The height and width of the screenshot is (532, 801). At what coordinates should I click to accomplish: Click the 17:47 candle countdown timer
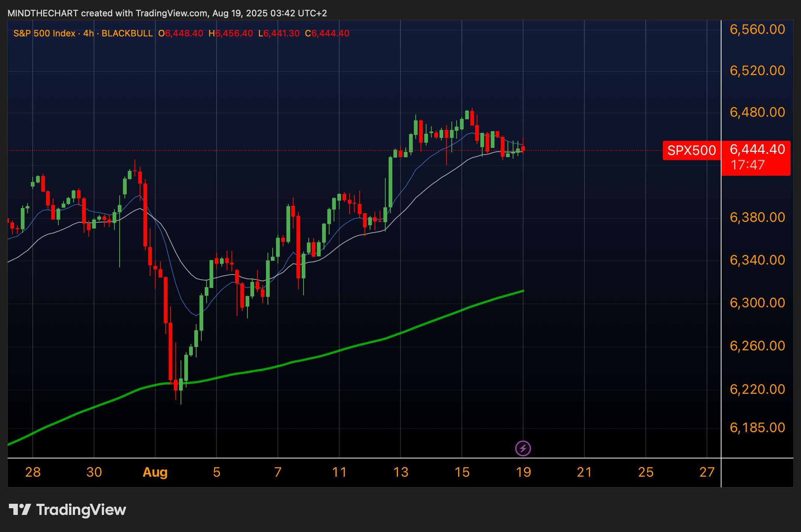pos(748,165)
